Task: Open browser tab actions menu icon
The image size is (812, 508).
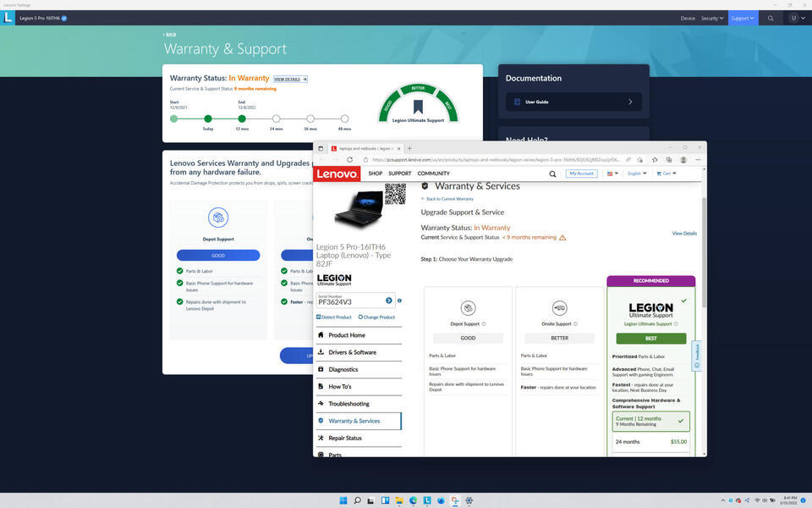Action: coord(321,149)
